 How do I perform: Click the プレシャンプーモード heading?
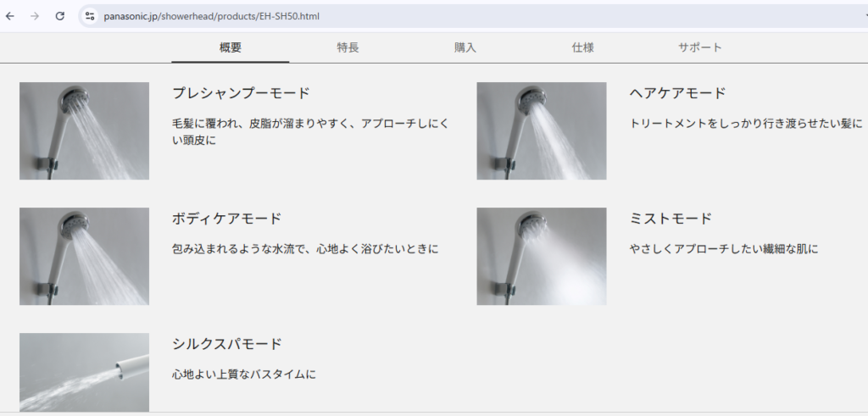click(x=241, y=93)
